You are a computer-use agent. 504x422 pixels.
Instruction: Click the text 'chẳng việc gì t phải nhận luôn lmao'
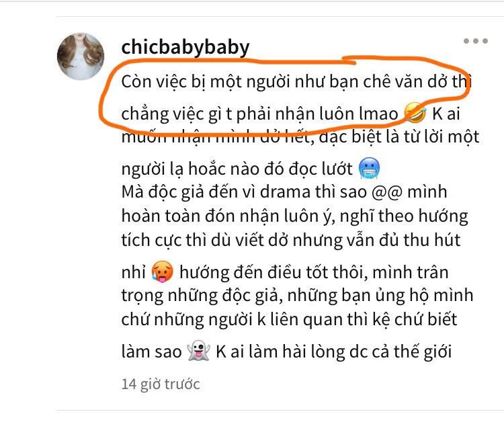(259, 114)
